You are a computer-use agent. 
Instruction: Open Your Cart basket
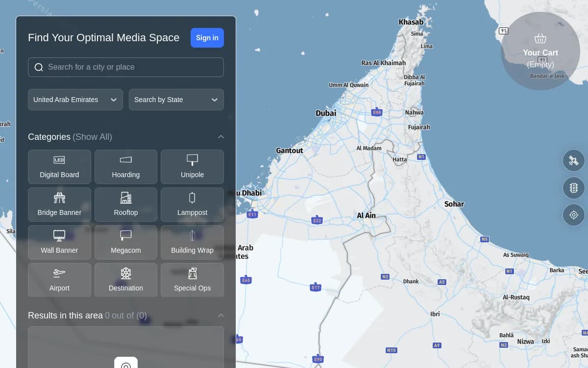click(x=540, y=51)
